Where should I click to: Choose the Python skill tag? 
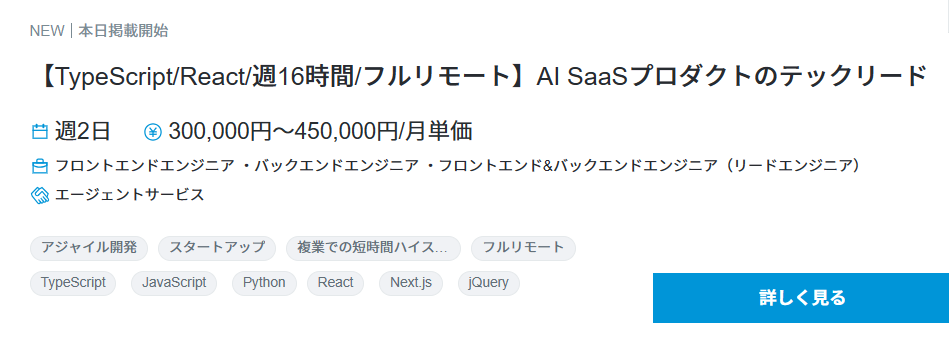pos(264,283)
